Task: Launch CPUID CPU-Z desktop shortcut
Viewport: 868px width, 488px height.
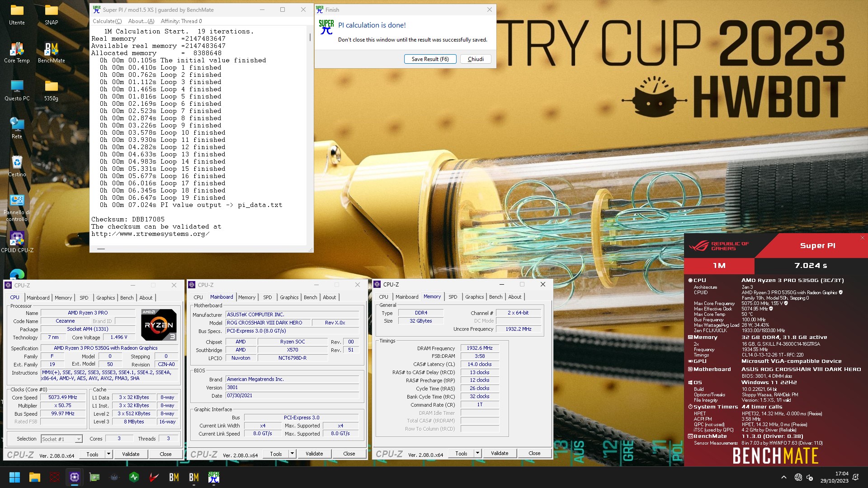Action: point(17,242)
